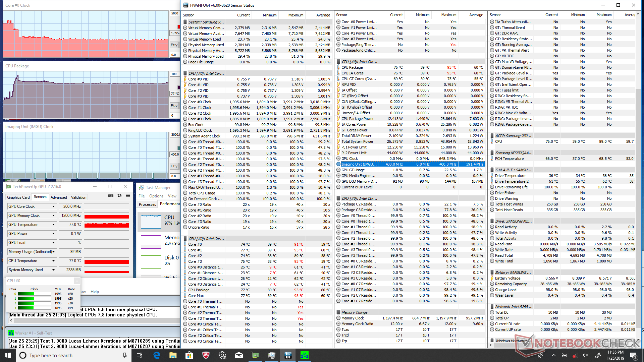
Task: Click the taskbar clock and date
Action: pyautogui.click(x=615, y=355)
